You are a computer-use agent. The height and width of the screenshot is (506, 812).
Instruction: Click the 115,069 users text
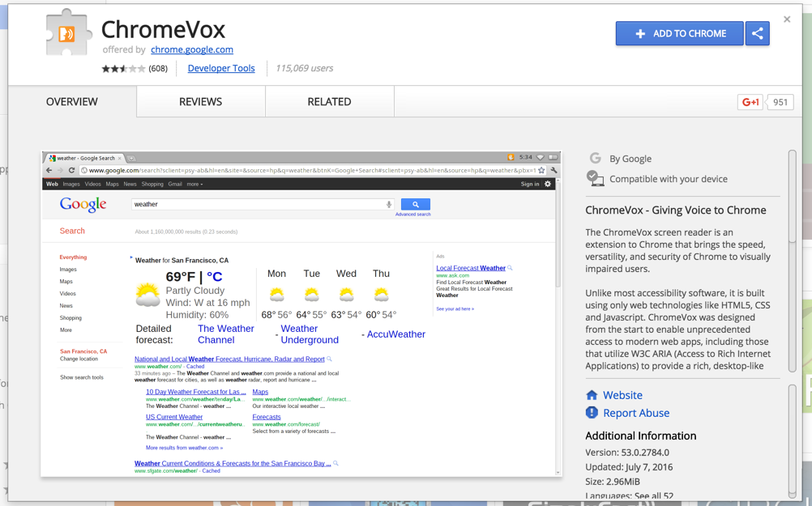(x=305, y=68)
